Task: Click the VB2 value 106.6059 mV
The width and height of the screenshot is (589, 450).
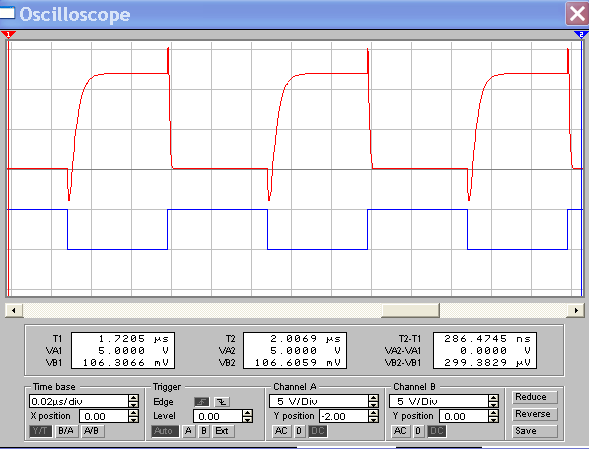Action: click(298, 363)
